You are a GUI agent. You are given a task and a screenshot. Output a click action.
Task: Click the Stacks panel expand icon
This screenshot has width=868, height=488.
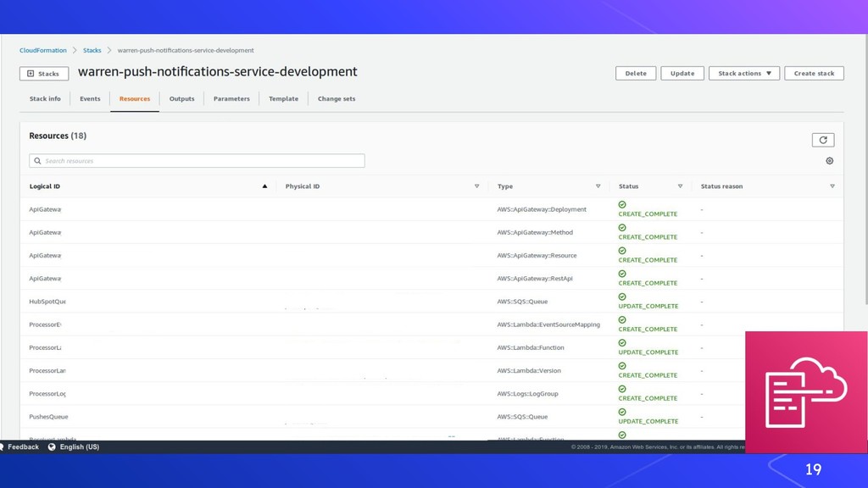(x=31, y=74)
